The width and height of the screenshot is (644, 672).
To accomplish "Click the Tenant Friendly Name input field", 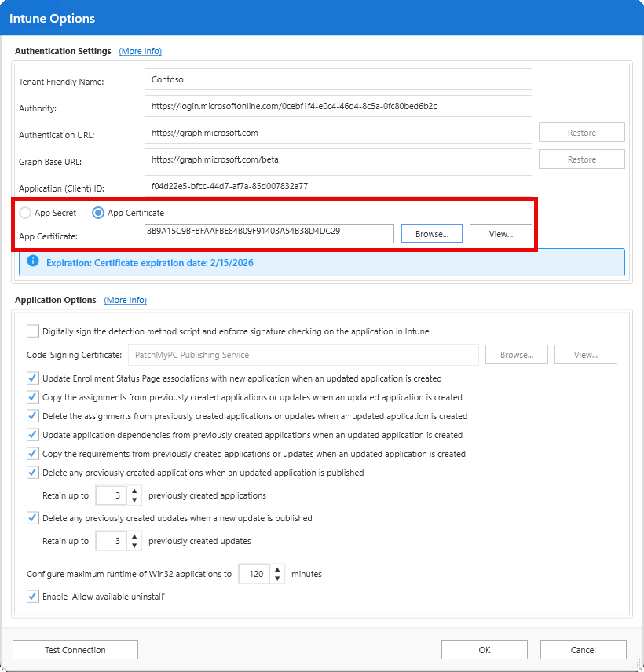I will click(x=338, y=79).
